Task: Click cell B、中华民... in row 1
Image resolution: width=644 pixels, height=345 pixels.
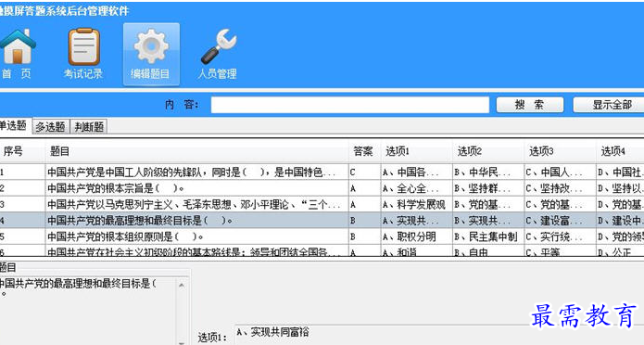Action: pos(488,172)
